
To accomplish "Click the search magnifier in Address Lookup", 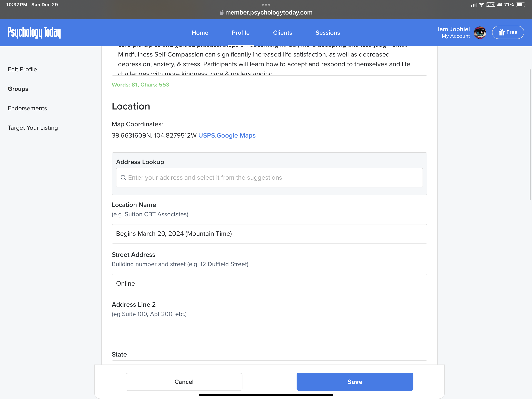I will pos(123,178).
